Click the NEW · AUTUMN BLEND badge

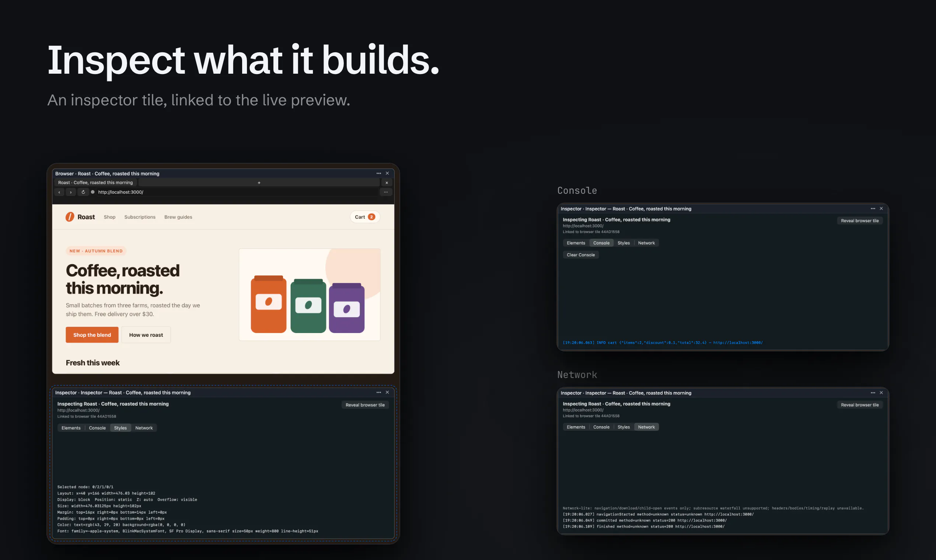96,251
